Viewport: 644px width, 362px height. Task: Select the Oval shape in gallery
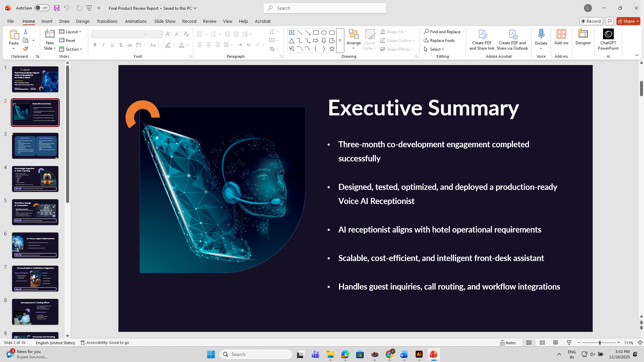click(324, 33)
